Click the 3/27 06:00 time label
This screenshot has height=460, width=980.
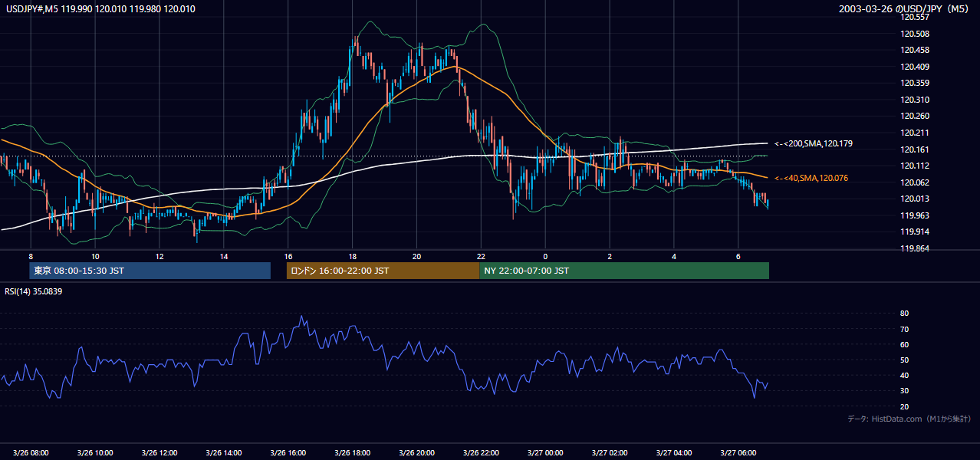click(x=738, y=453)
